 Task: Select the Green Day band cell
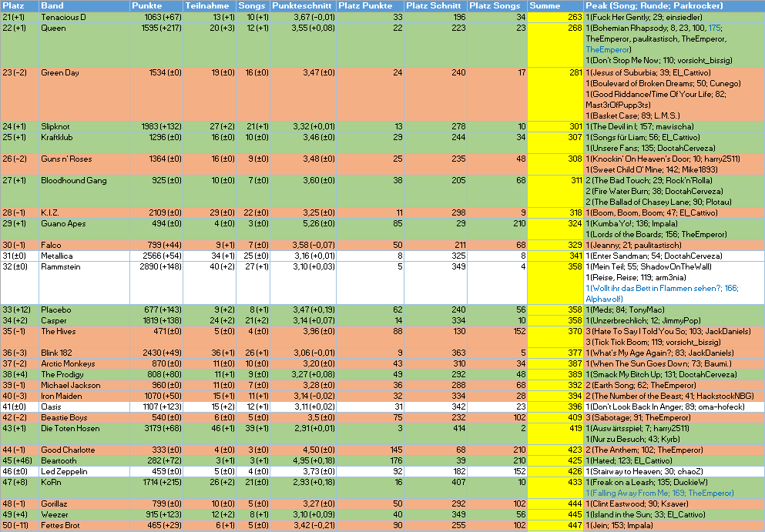(x=85, y=94)
